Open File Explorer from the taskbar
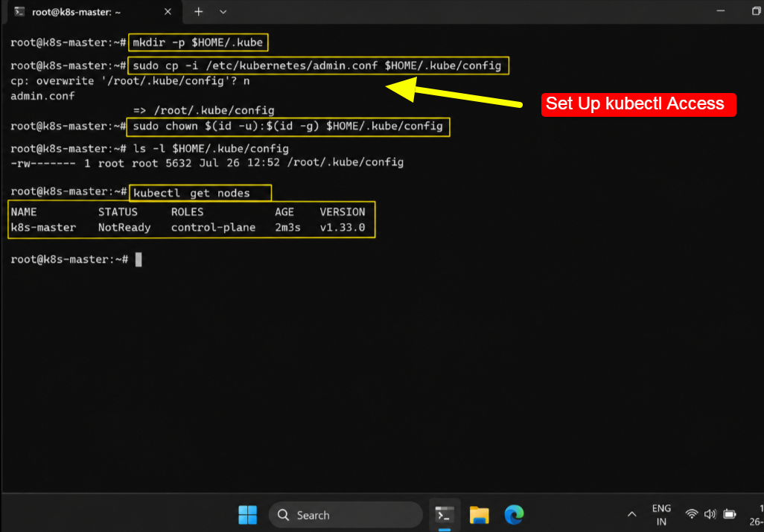This screenshot has height=532, width=764. point(479,514)
